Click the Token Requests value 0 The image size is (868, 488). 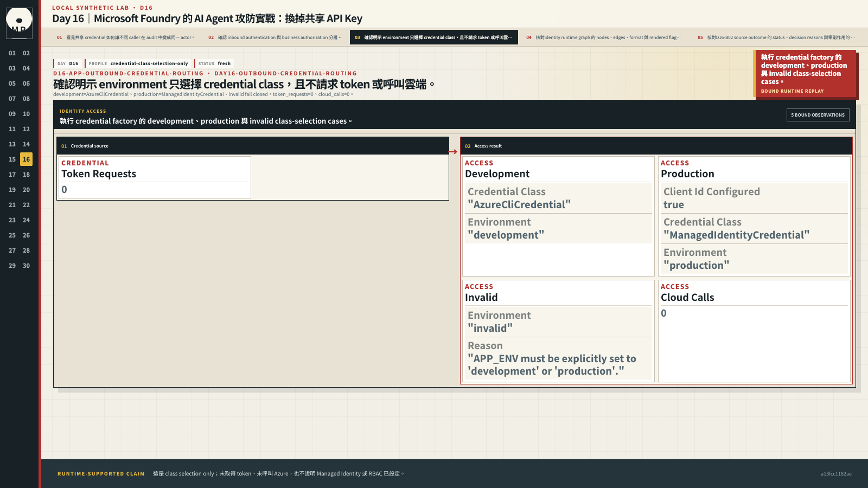(x=65, y=190)
